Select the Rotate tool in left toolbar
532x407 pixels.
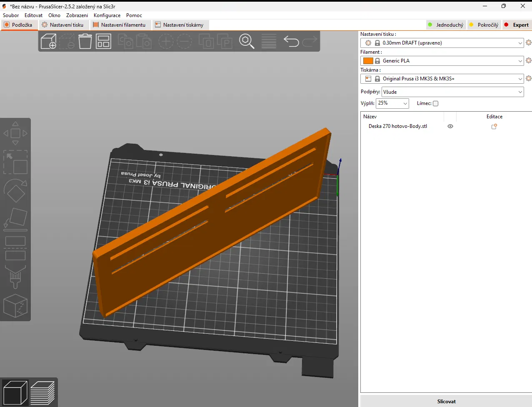(x=15, y=190)
